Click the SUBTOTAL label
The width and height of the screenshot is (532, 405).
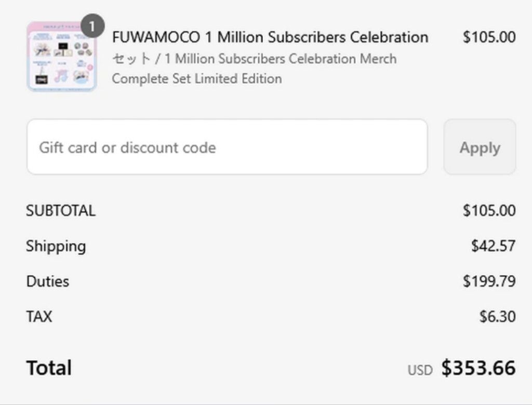click(x=61, y=211)
